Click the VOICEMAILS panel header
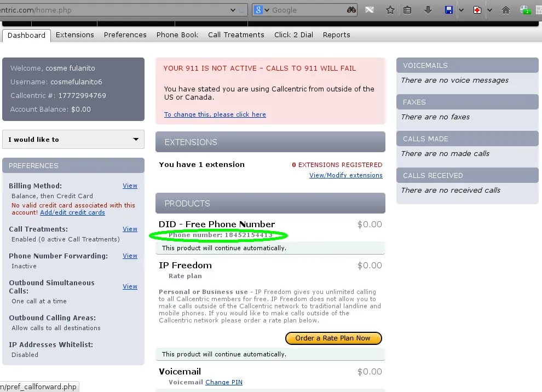Viewport: 542px width, 392px height. click(x=468, y=65)
